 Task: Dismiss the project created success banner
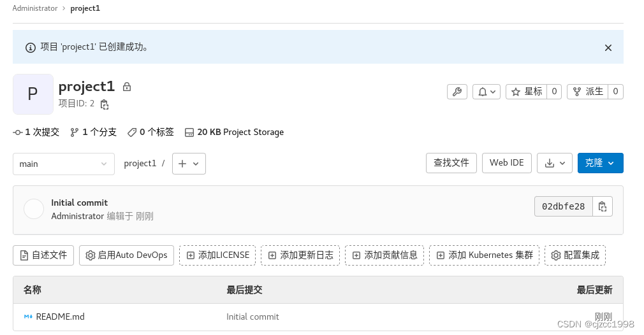(x=608, y=48)
